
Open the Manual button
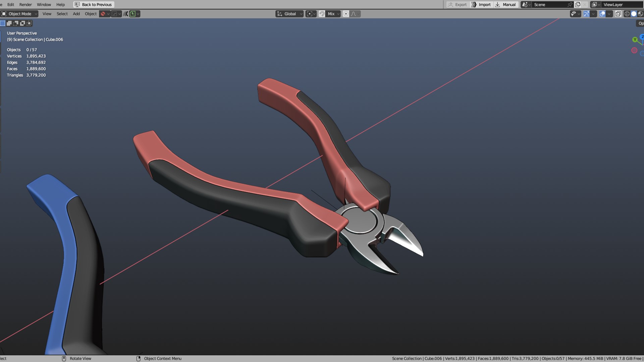pos(506,5)
